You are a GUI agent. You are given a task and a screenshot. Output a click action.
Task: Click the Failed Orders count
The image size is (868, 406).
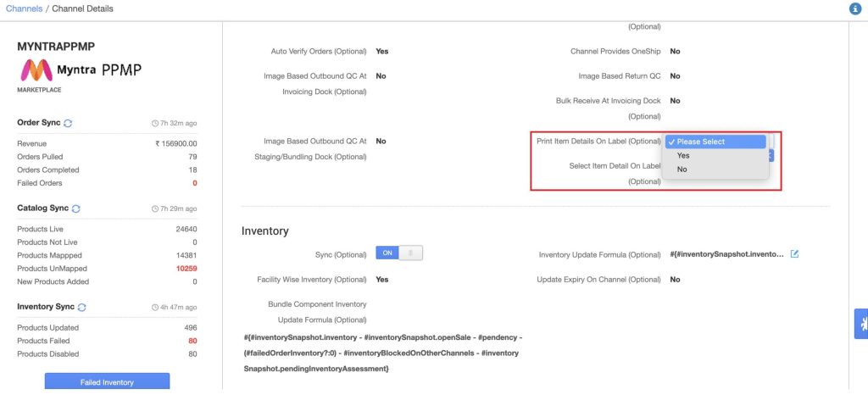click(195, 183)
